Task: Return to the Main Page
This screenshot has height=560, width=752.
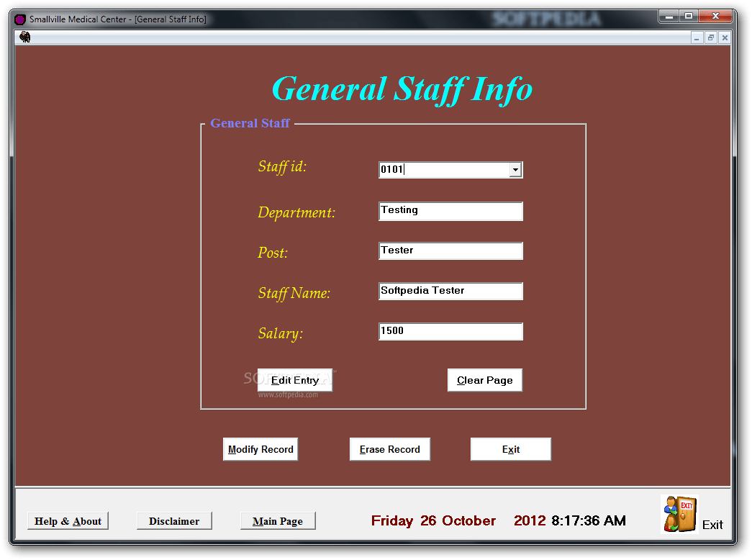Action: coord(278,520)
